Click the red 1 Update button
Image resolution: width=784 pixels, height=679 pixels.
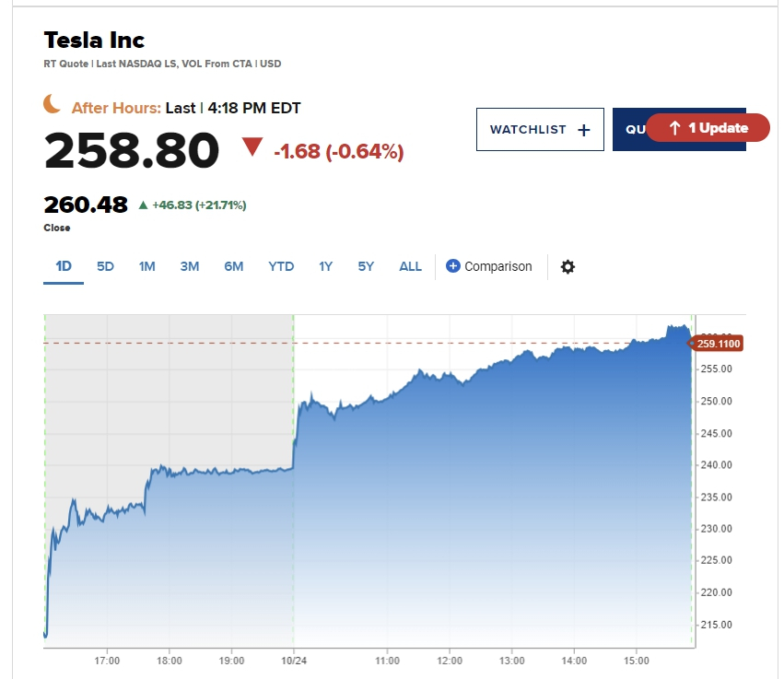pyautogui.click(x=708, y=128)
